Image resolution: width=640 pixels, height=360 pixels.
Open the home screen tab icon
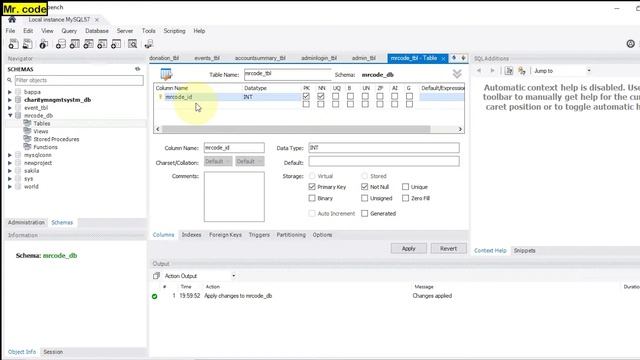[x=12, y=20]
